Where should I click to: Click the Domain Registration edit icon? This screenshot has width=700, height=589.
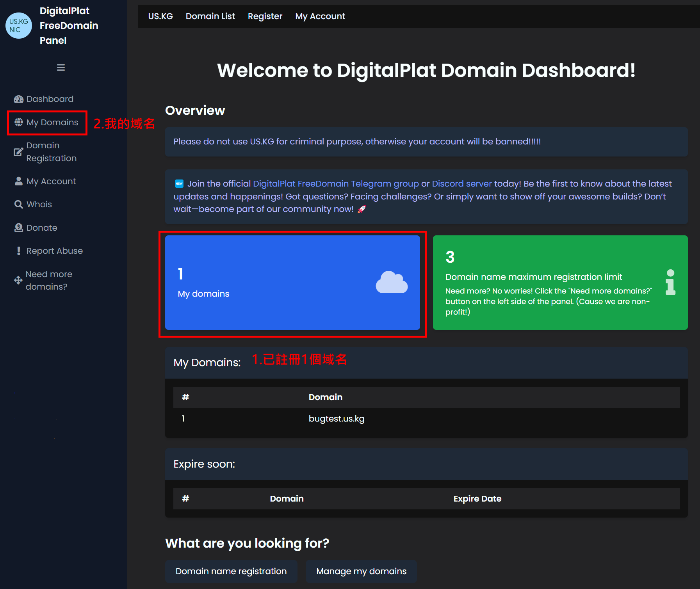(18, 152)
